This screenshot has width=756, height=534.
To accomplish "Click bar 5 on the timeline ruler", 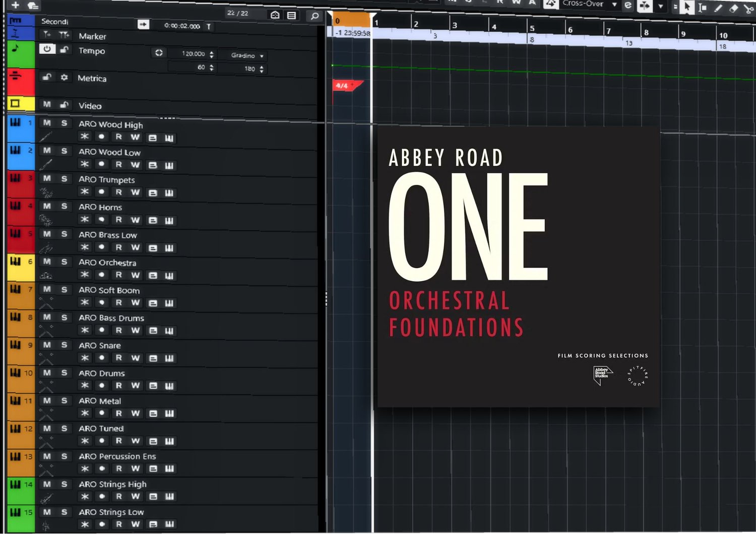I will 532,29.
